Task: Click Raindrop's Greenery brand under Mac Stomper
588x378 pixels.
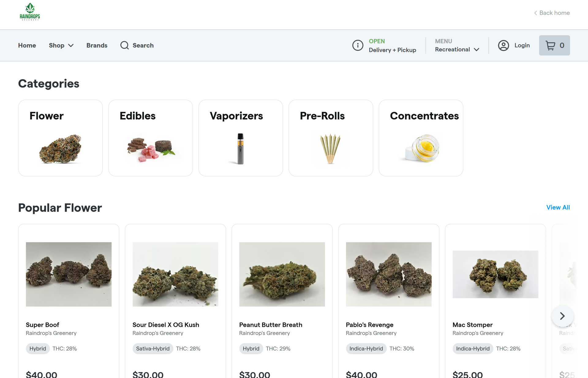Action: click(x=478, y=333)
